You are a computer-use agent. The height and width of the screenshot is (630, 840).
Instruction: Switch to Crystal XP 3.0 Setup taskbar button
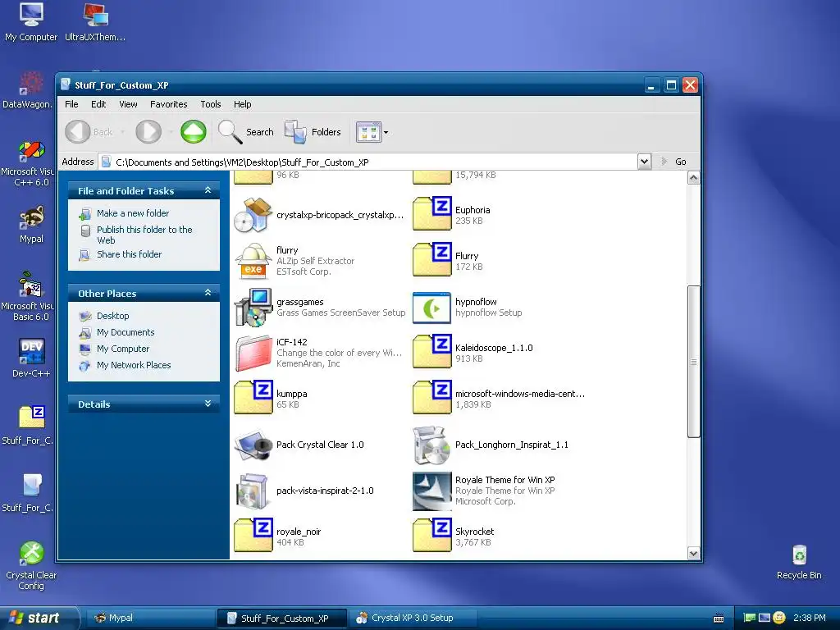pos(413,618)
